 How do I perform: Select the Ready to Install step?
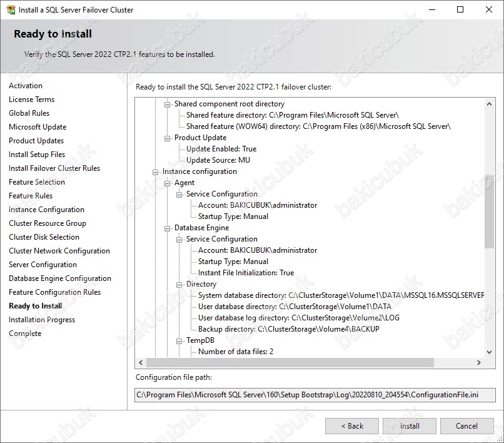click(x=36, y=306)
